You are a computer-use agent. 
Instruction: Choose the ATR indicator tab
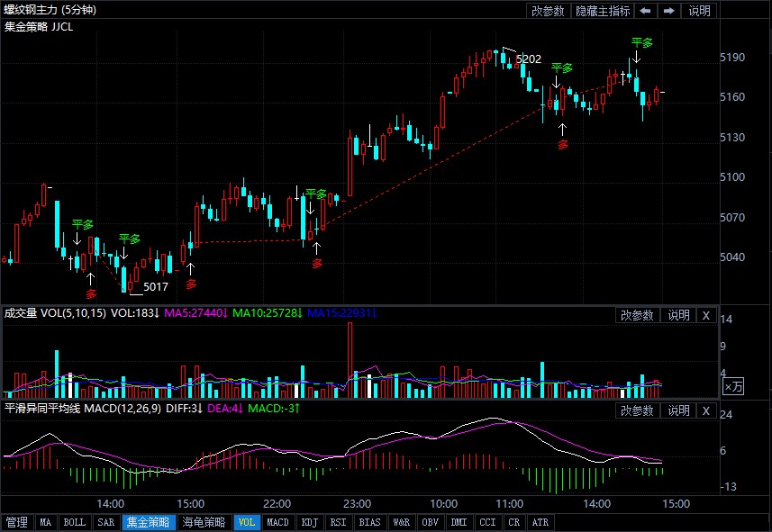[540, 522]
